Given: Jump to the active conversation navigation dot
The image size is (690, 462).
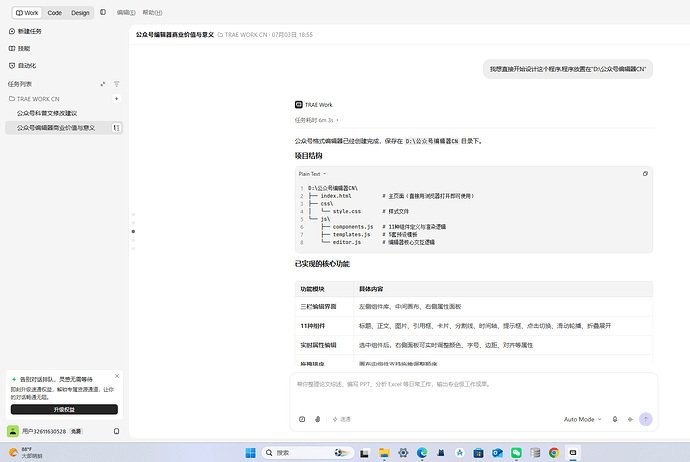Looking at the screenshot, I should [x=133, y=231].
